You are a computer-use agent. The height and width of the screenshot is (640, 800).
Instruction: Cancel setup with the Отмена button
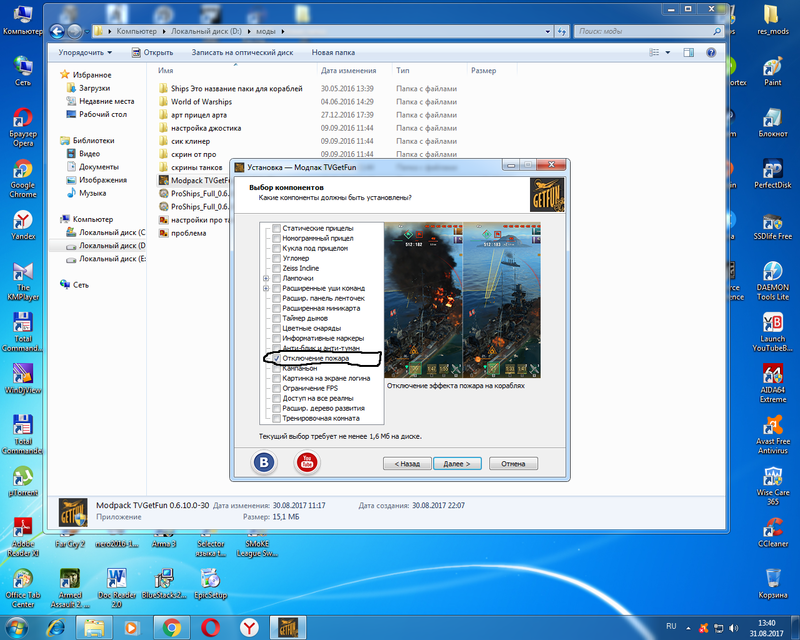pyautogui.click(x=513, y=464)
